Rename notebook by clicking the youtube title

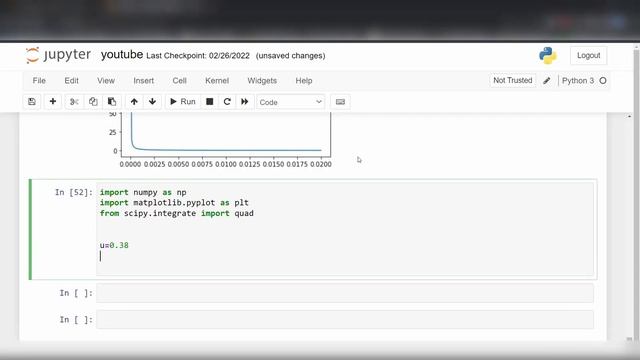[122, 55]
